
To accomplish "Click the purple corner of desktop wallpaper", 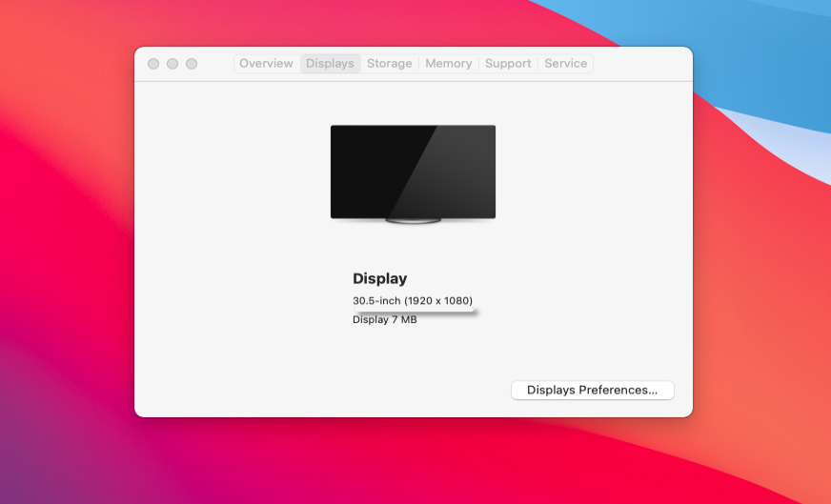I will (29, 476).
